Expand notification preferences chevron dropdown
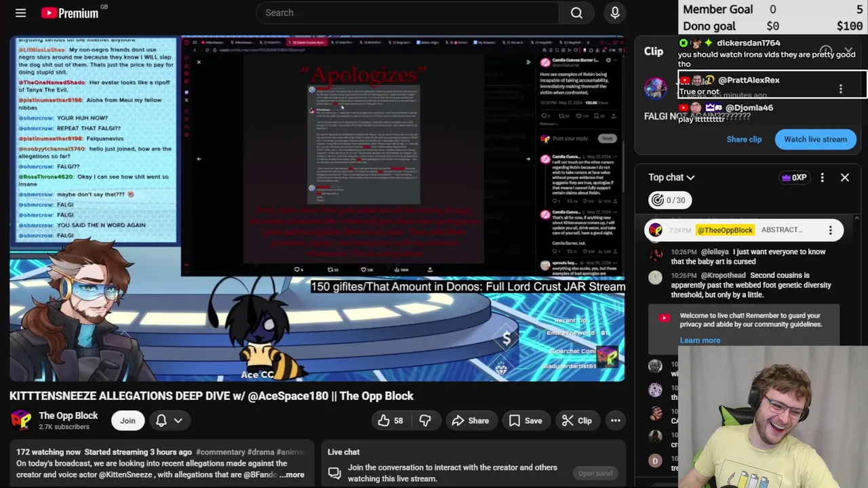 coord(178,421)
